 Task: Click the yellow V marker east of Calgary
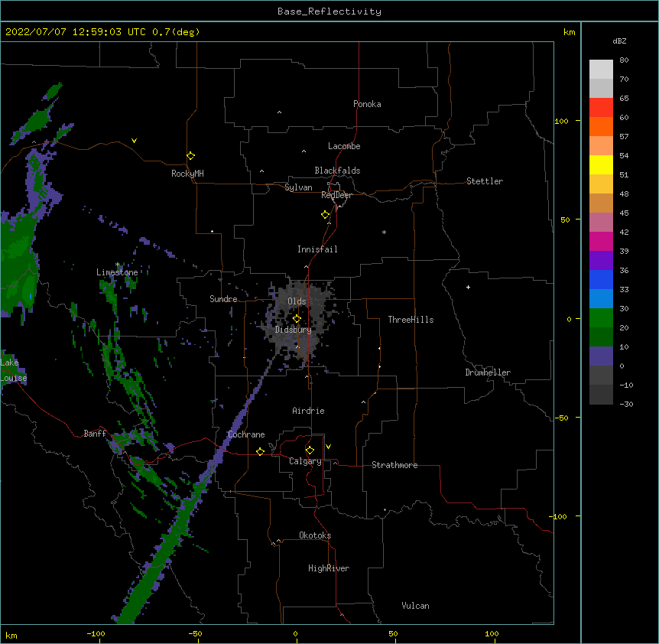[328, 447]
